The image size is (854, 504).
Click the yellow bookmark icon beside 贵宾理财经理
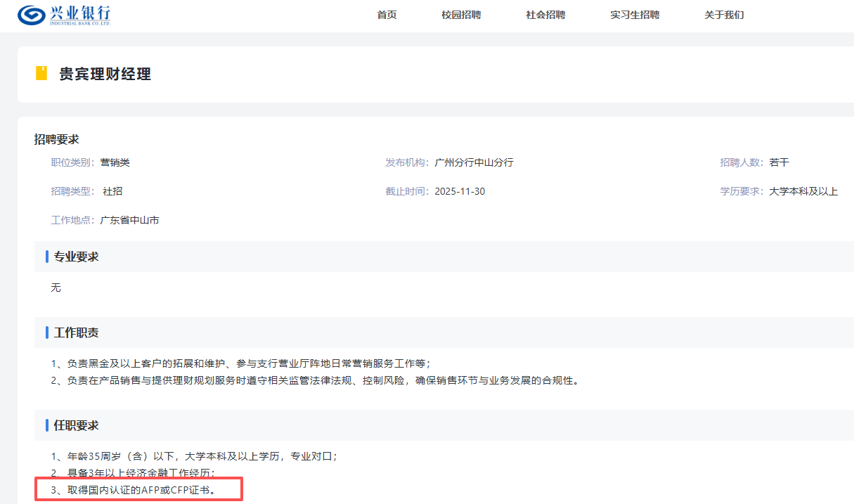click(41, 73)
